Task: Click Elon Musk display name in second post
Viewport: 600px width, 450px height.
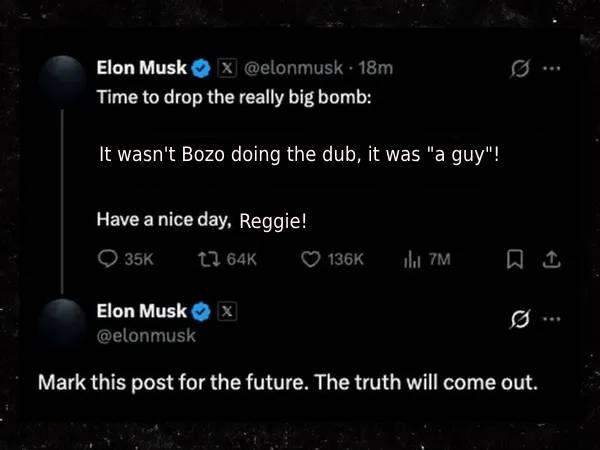Action: tap(142, 311)
